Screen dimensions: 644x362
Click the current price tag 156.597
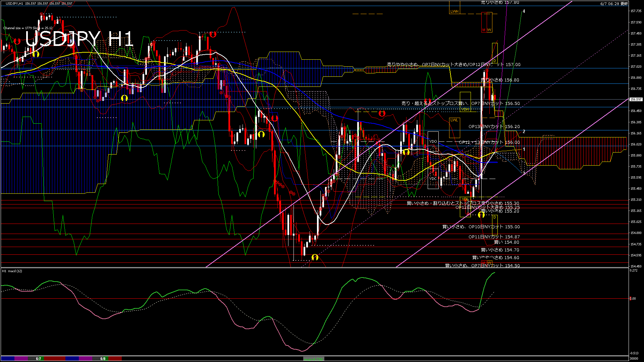click(636, 100)
